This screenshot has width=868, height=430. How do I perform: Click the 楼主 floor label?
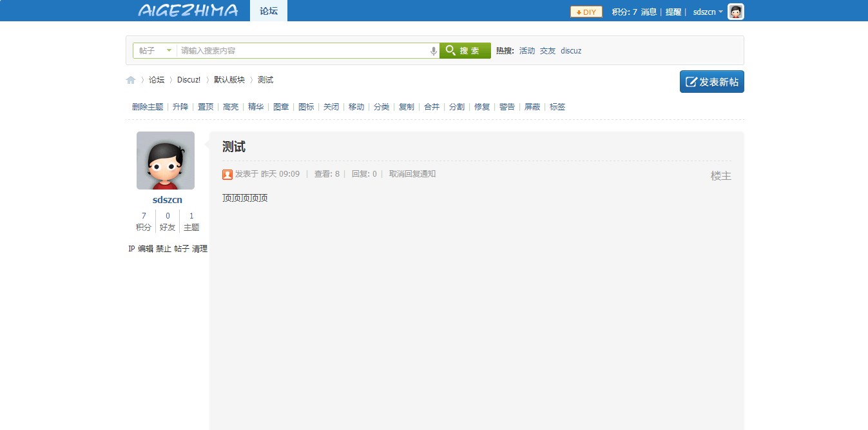pyautogui.click(x=721, y=176)
